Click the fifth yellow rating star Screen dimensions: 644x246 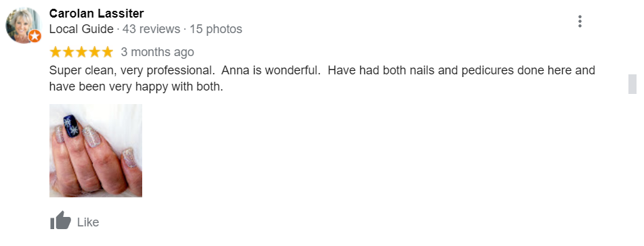point(107,52)
